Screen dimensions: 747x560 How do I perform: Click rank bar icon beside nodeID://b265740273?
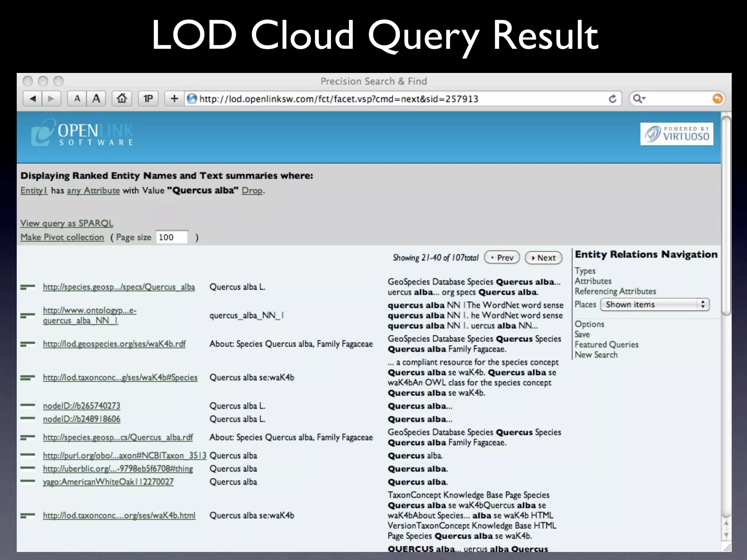[28, 405]
